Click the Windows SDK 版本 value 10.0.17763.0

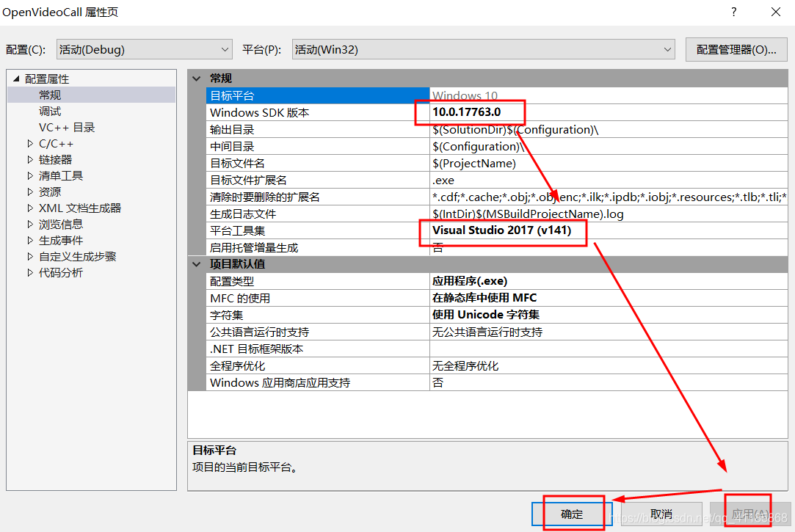tap(609, 112)
